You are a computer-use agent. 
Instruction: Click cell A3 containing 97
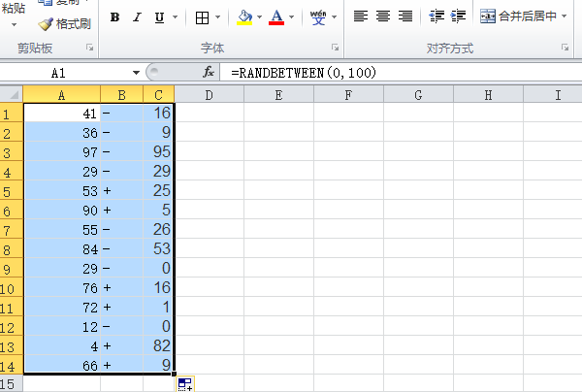[x=62, y=151]
